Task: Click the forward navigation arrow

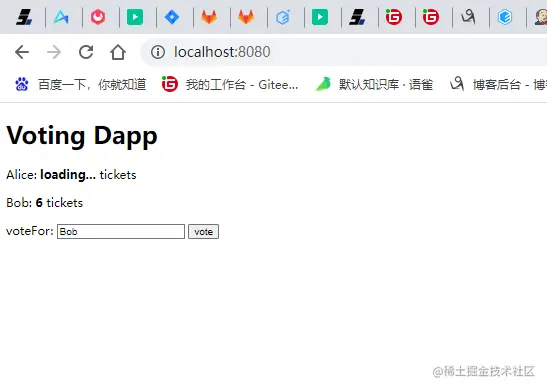Action: [54, 52]
